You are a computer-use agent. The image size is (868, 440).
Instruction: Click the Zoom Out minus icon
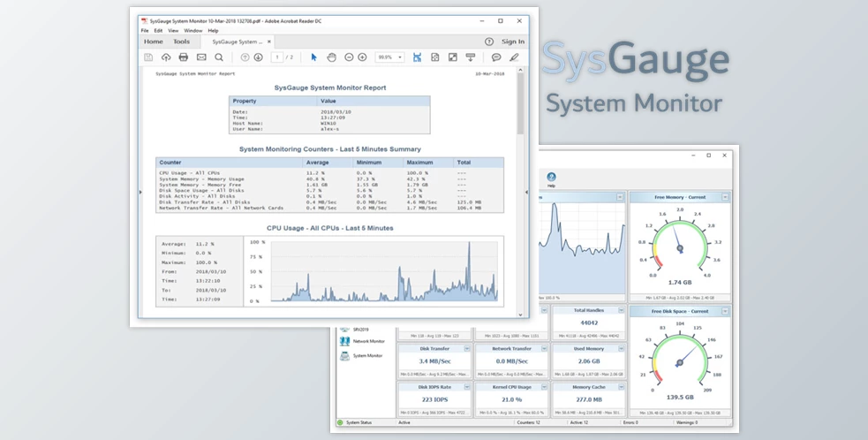349,57
